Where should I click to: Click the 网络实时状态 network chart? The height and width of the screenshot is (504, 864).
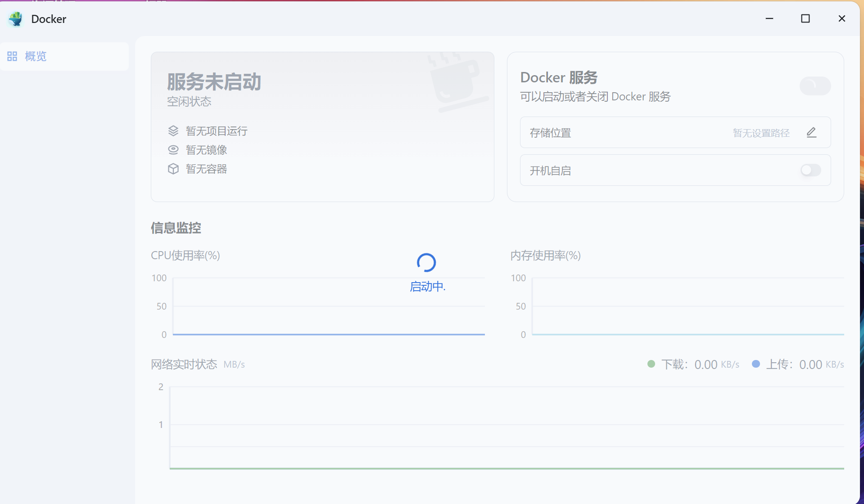[x=506, y=427]
